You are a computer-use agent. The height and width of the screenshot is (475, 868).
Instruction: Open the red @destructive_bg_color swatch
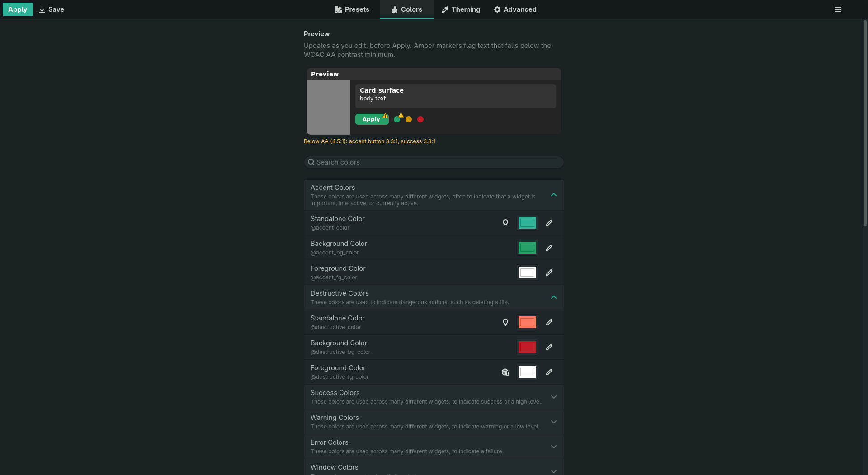(x=527, y=347)
